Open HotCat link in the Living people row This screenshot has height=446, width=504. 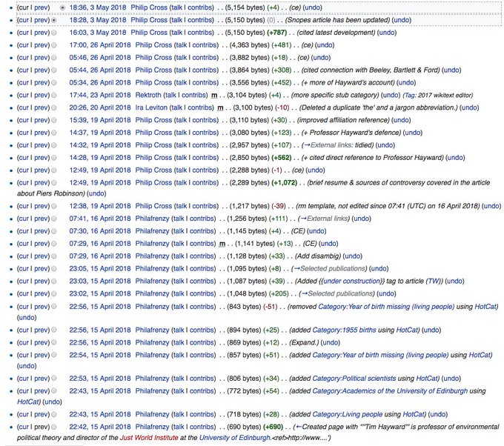tap(414, 414)
